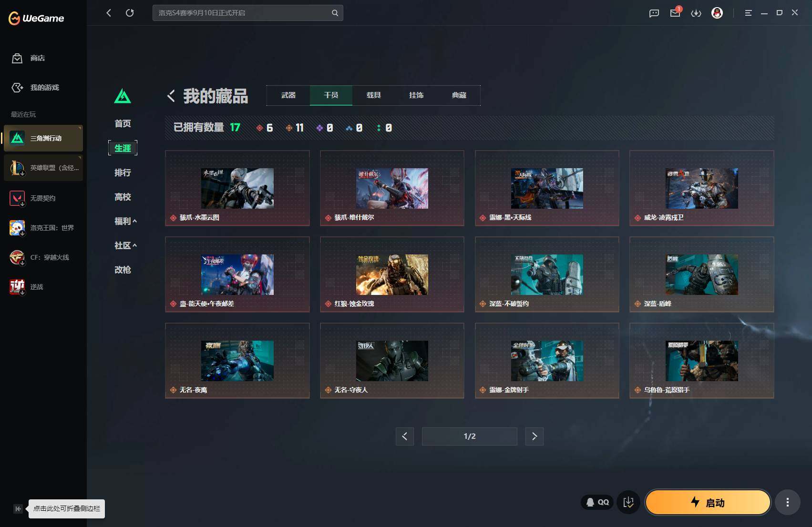Open 无名-夜鹰 skin card

coord(237,361)
